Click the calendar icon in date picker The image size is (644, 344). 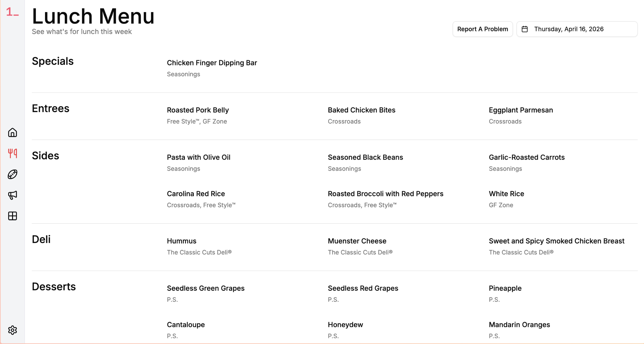[x=525, y=29]
